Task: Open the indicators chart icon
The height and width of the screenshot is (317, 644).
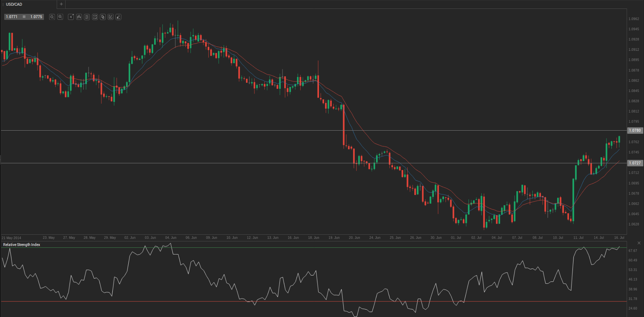Action: tap(95, 17)
